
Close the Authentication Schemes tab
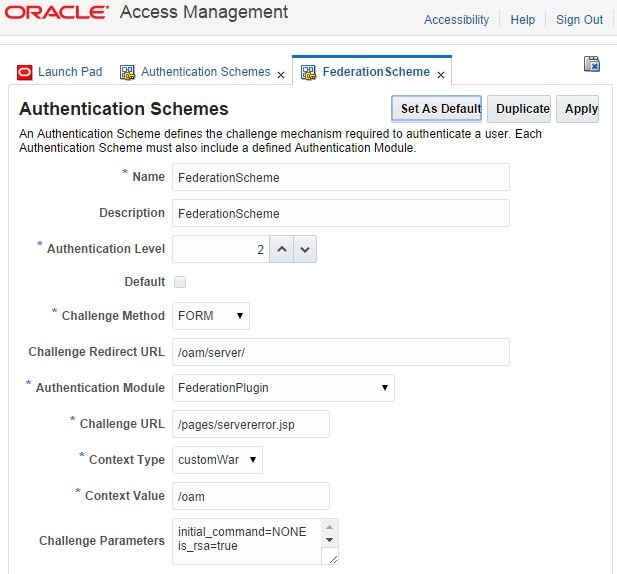281,75
